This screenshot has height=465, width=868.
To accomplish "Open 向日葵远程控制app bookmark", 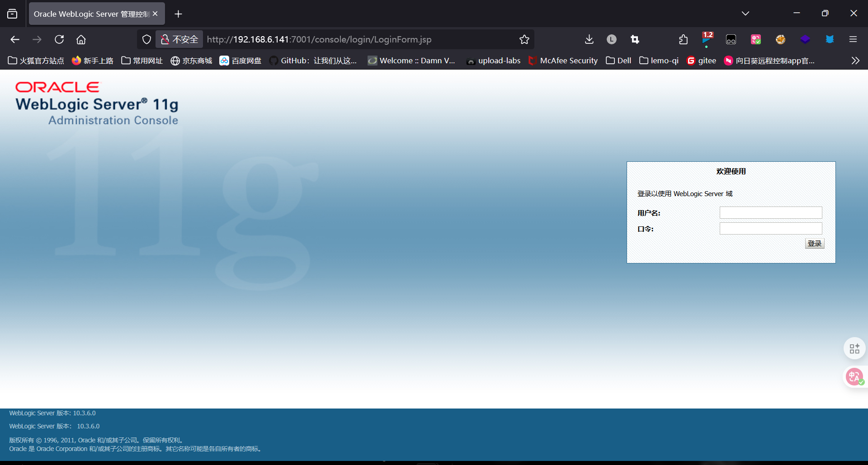I will 769,61.
